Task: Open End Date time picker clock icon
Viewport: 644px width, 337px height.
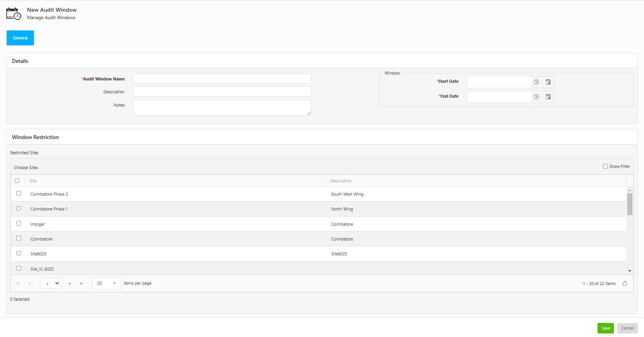Action: tap(536, 97)
